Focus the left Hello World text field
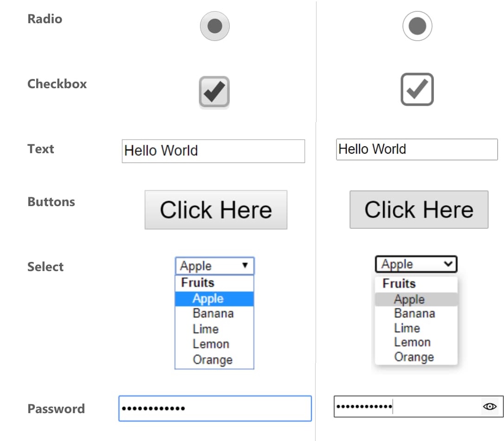Image resolution: width=504 pixels, height=441 pixels. 213,151
